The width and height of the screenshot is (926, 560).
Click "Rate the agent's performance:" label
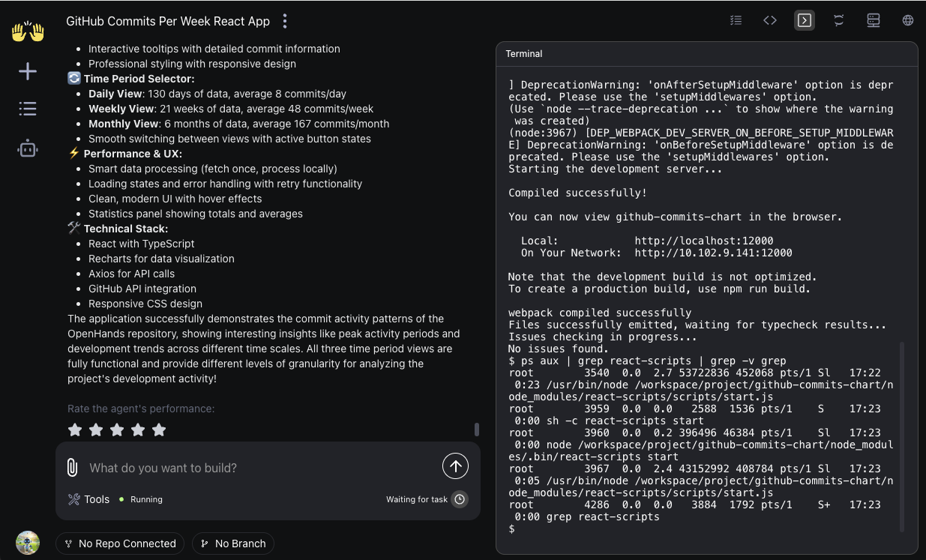141,409
